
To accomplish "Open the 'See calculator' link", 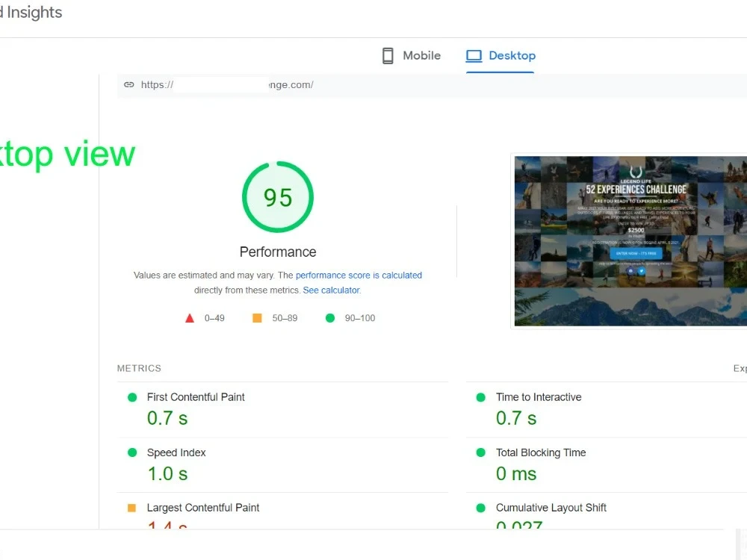I will click(332, 290).
